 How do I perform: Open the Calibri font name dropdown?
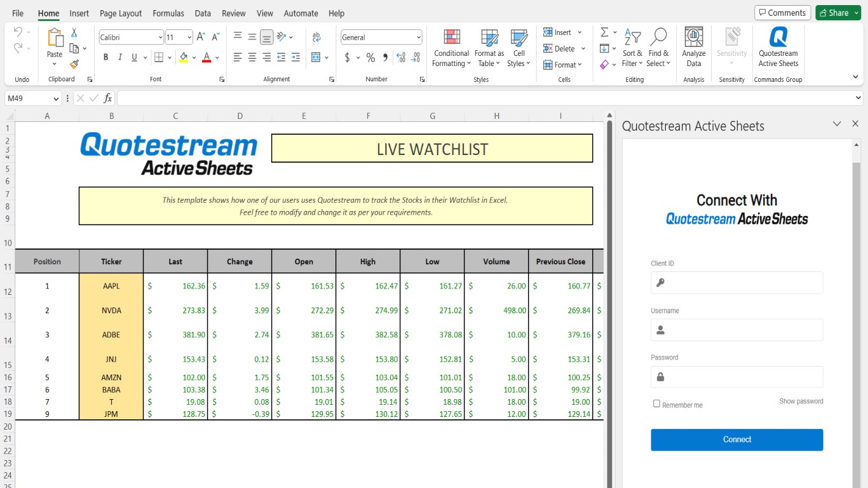click(x=160, y=37)
